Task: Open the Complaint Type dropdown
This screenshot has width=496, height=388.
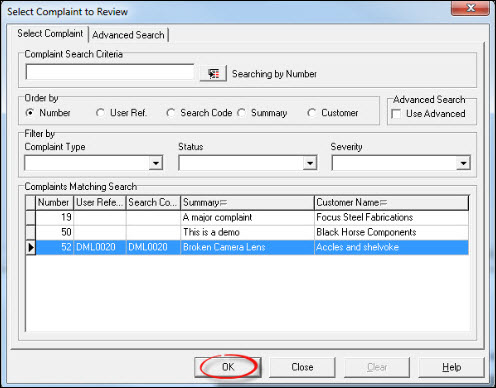Action: point(155,163)
